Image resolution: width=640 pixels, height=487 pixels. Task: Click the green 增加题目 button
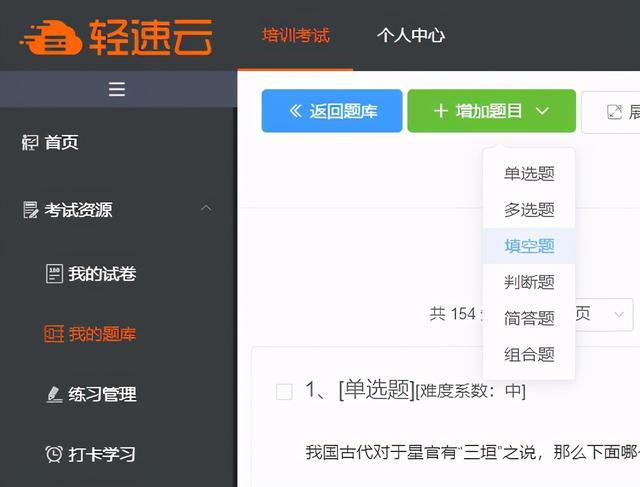(491, 111)
